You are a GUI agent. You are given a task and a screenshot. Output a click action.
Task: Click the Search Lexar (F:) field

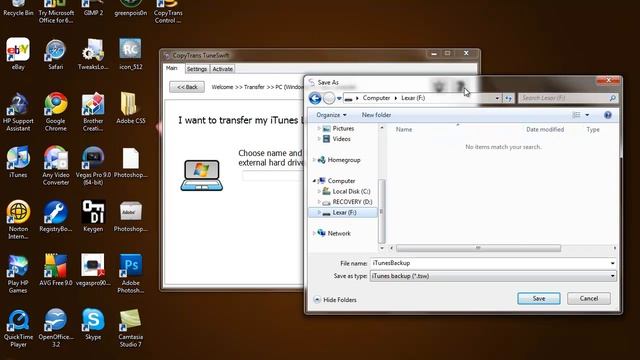pyautogui.click(x=568, y=98)
